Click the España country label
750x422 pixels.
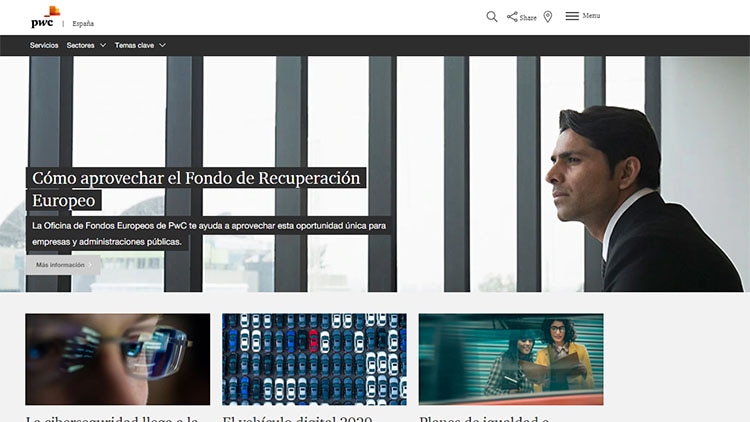[84, 23]
